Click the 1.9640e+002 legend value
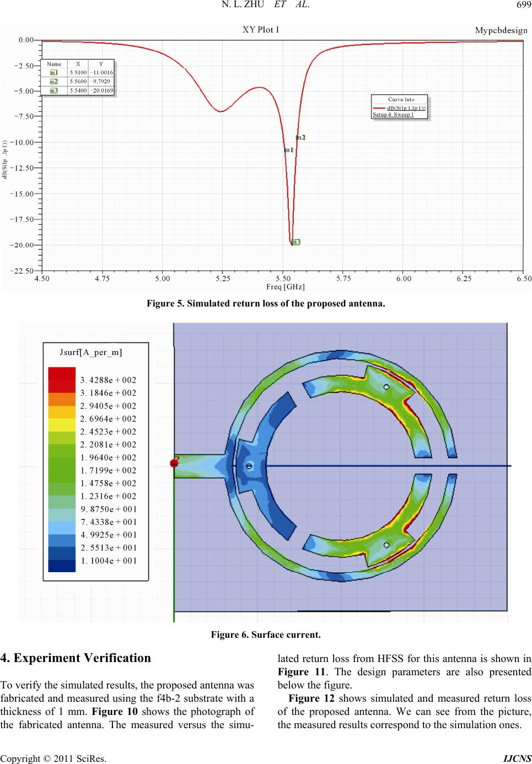The height and width of the screenshot is (764, 532). point(108,458)
